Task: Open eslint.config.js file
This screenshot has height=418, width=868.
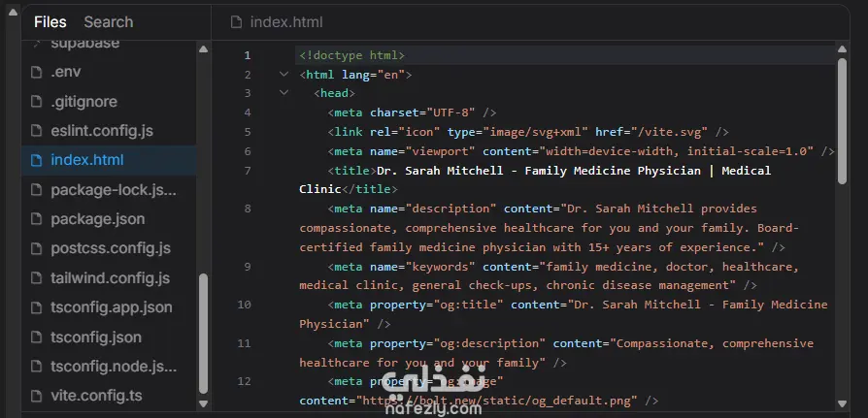Action: pyautogui.click(x=102, y=131)
